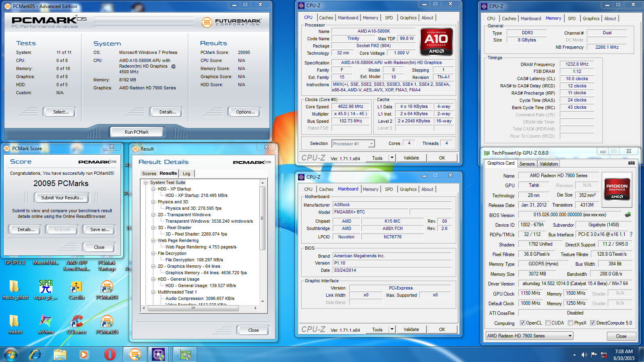Open Windows Media Player from the taskbar
This screenshot has height=362, width=644.
(x=84, y=354)
